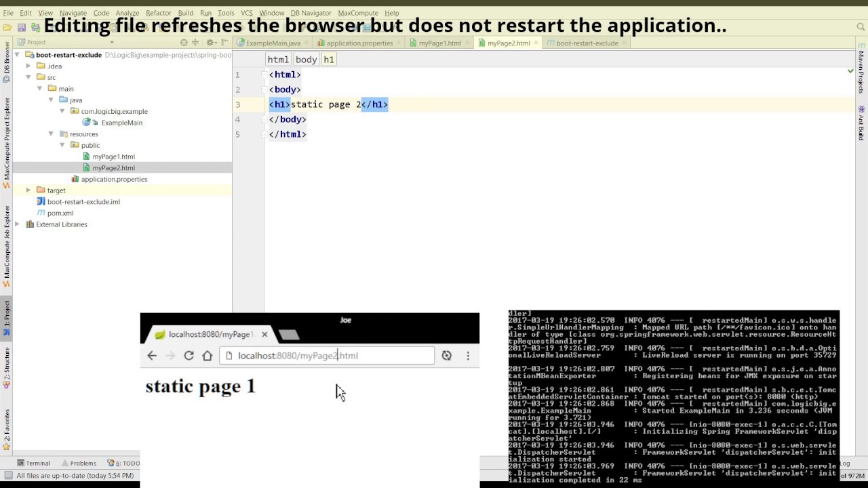Switch to boot-restart-exclude editor tab
868x488 pixels.
pyautogui.click(x=587, y=43)
